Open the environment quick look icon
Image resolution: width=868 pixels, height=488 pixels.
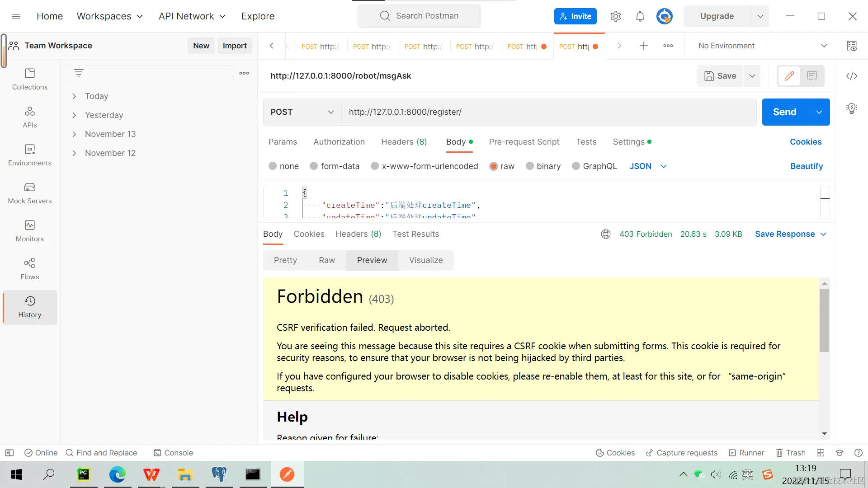(851, 46)
